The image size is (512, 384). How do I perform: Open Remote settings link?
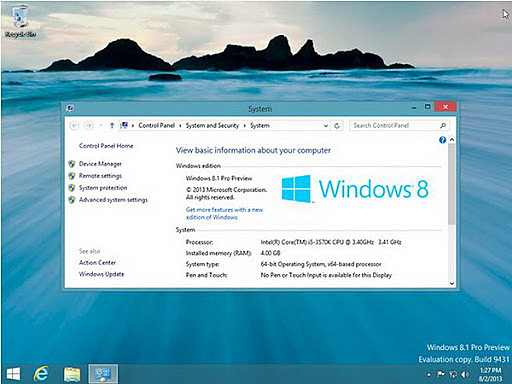pos(100,176)
